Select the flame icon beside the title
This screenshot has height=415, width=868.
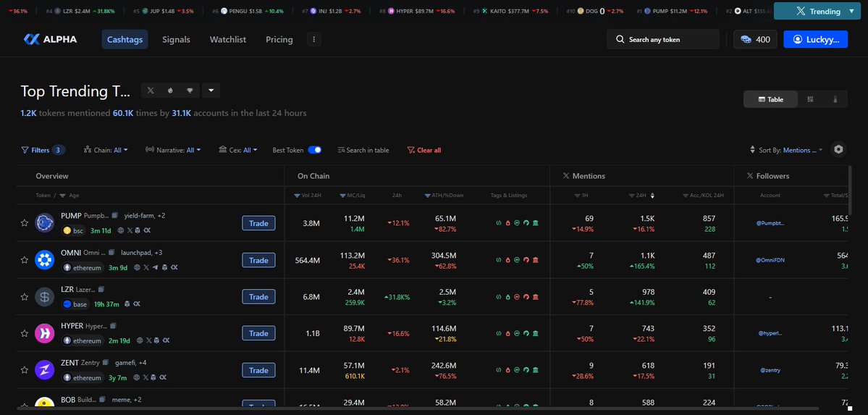coord(170,91)
